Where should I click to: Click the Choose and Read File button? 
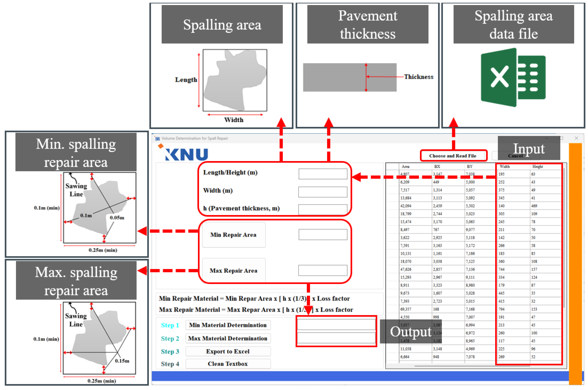[453, 156]
